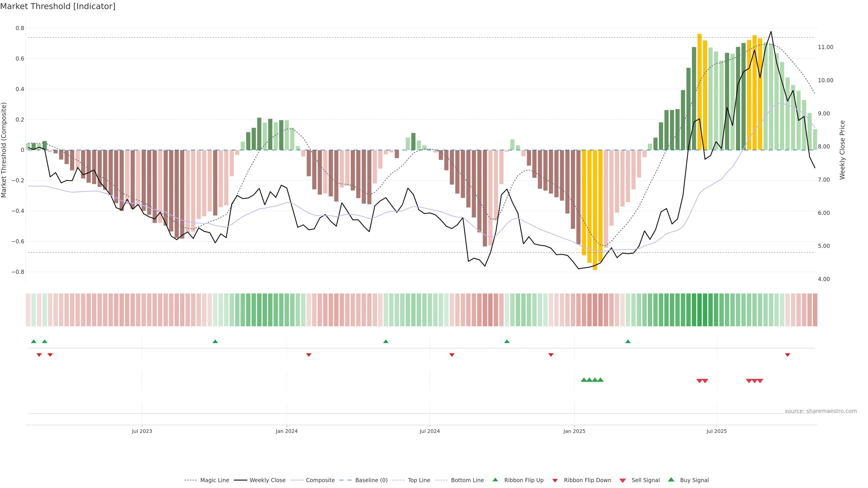The height and width of the screenshot is (488, 868).
Task: Toggle the Top Line legend entry
Action: 419,480
